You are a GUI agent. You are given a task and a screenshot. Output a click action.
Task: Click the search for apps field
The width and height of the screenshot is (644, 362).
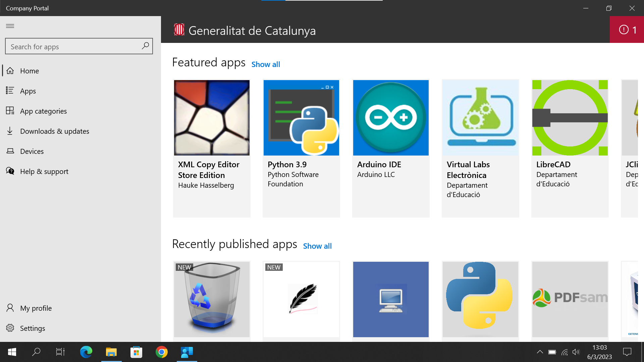[x=72, y=46]
